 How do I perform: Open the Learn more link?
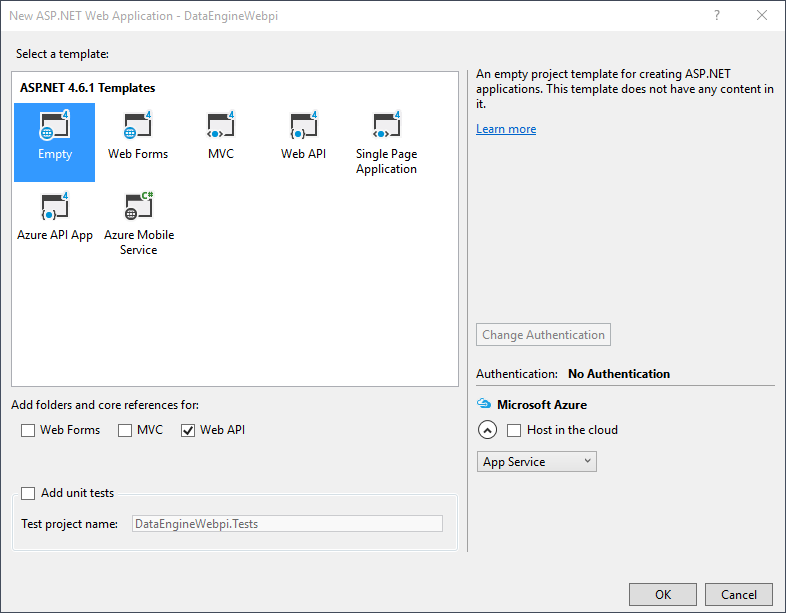[506, 129]
